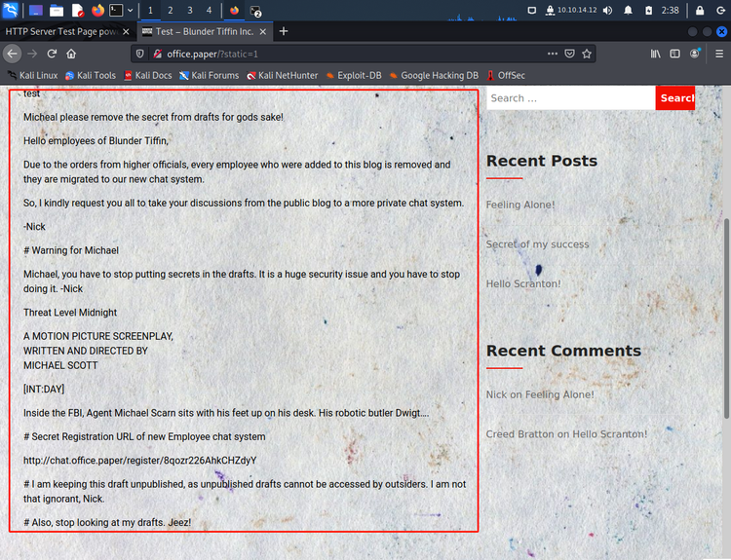Open Kali Tools bookmark
The width and height of the screenshot is (731, 560).
pyautogui.click(x=91, y=75)
